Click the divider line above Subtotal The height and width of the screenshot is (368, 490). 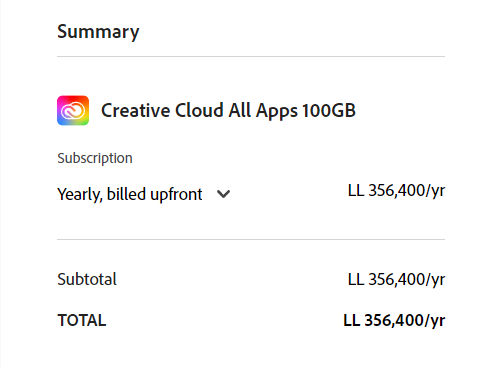click(x=251, y=239)
